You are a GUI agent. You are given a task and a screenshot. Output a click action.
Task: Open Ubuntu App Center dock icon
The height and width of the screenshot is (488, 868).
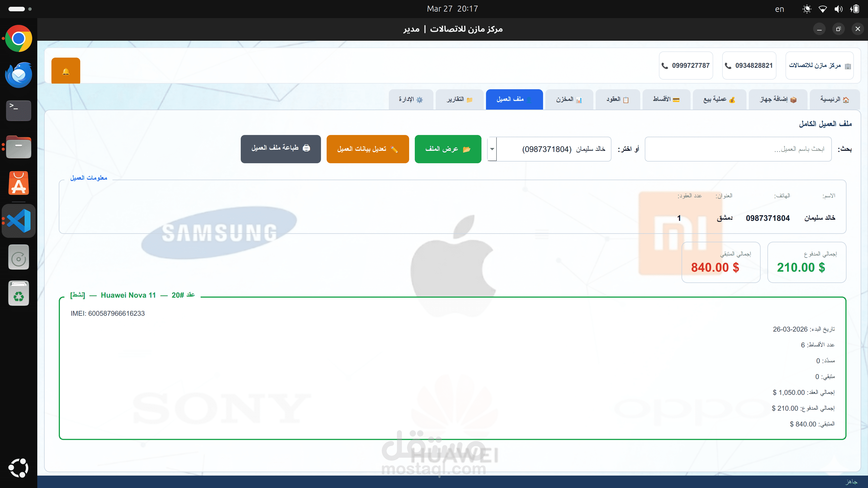(19, 184)
